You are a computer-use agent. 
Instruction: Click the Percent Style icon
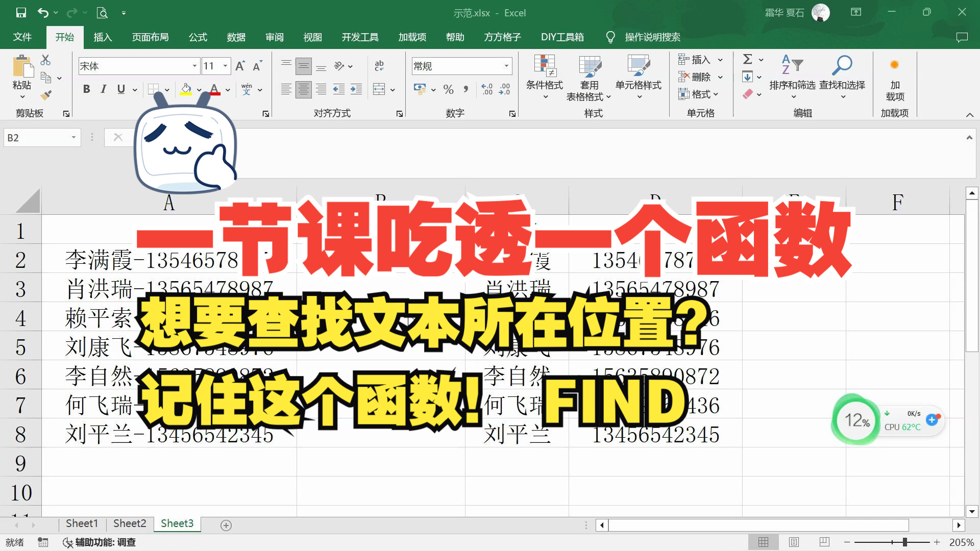(448, 89)
